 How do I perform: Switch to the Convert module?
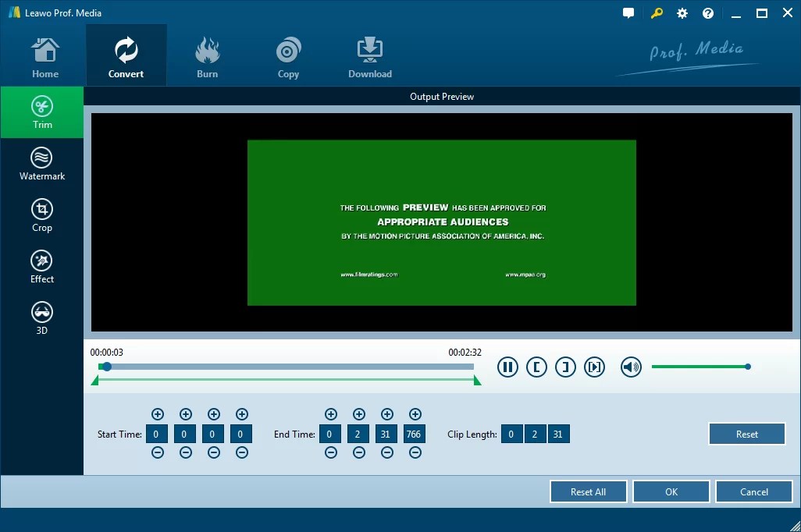point(126,55)
